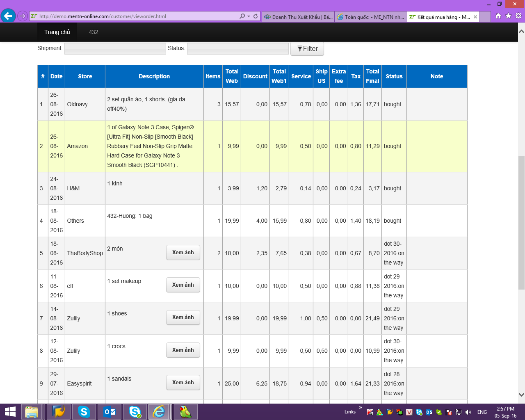Open the taskbar app with orange swirl icon
This screenshot has width=525, height=420.
coord(59,412)
